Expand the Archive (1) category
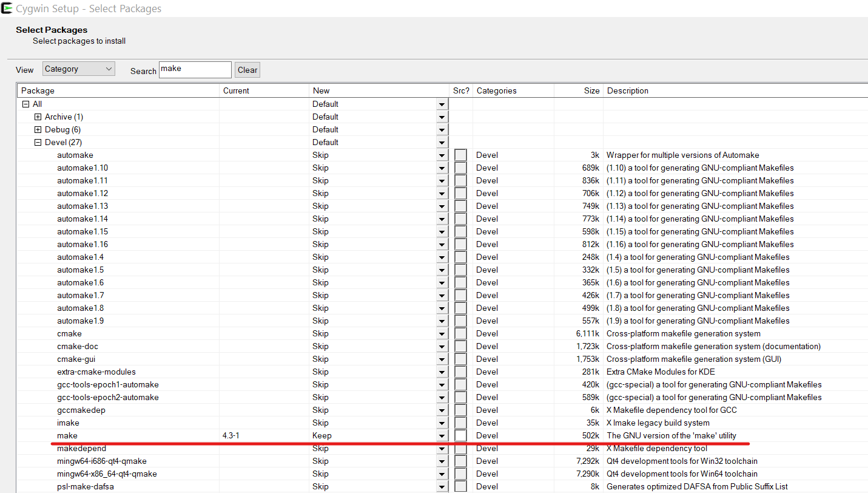 [x=38, y=117]
